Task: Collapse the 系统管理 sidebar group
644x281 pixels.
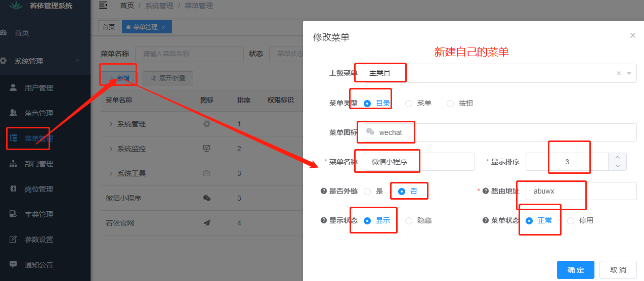Action: coord(45,61)
